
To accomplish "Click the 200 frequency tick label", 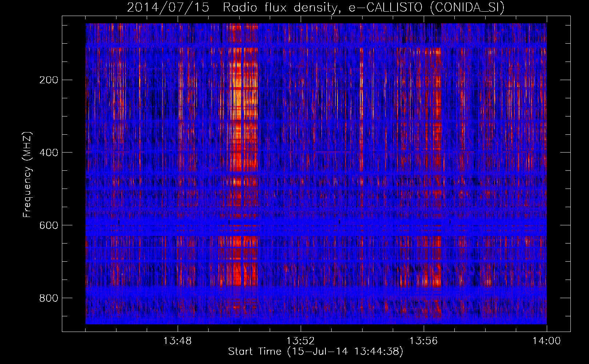I will [x=49, y=80].
